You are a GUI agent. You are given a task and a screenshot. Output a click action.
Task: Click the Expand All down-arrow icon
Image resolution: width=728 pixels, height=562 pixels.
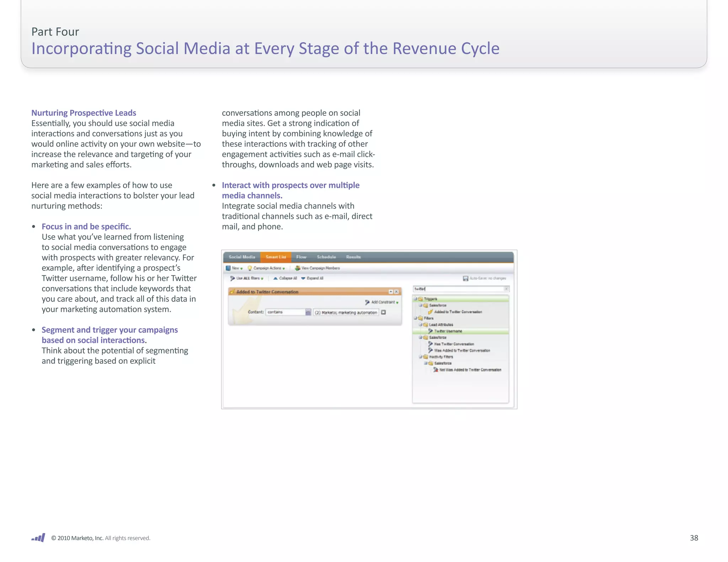tap(303, 278)
